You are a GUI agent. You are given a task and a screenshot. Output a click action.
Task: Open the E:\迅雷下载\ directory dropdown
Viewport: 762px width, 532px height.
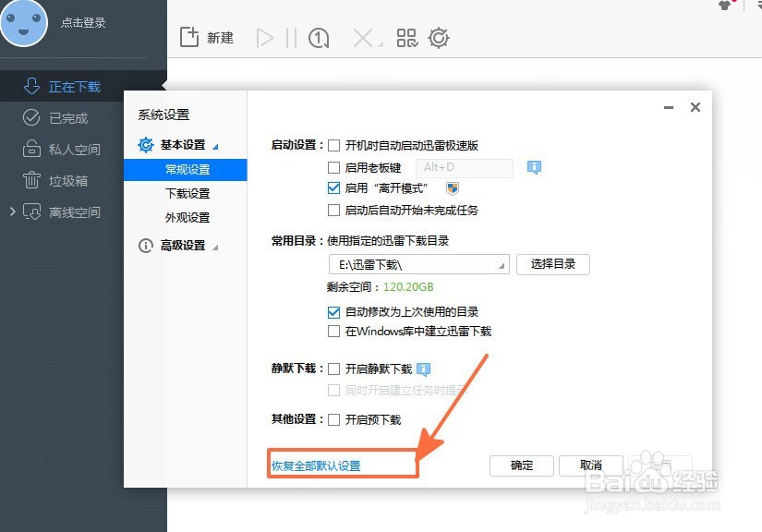click(x=502, y=265)
